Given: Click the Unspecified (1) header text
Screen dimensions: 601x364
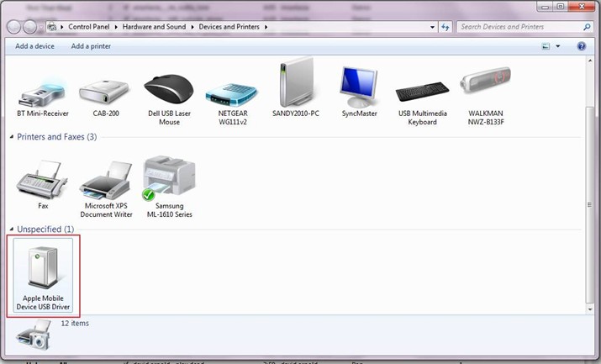Looking at the screenshot, I should [45, 229].
